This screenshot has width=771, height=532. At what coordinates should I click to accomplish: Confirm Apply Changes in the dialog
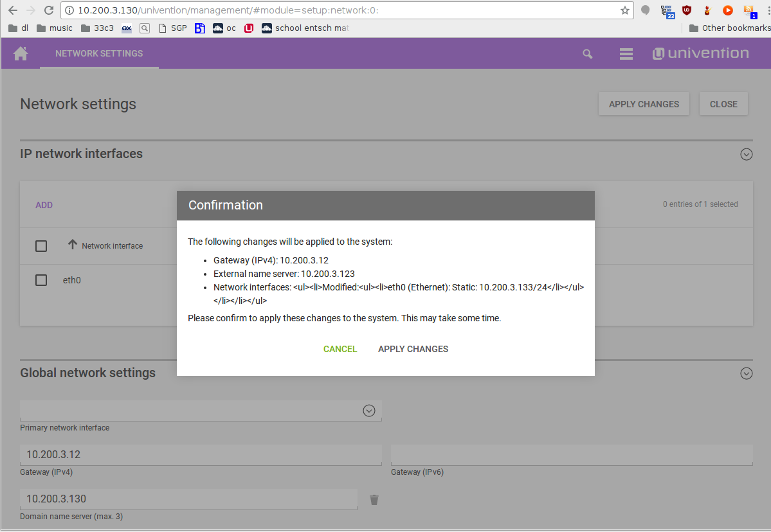[413, 349]
